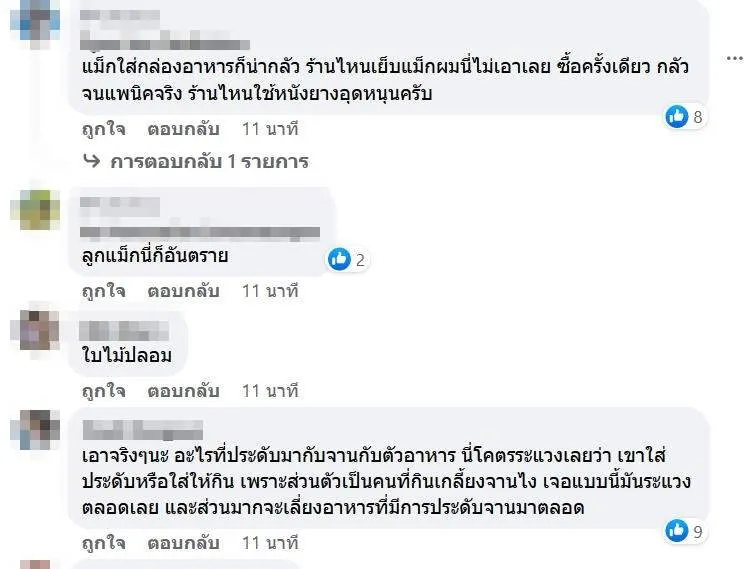Viewport: 756px width, 569px height.
Task: Open avatar of the top magnet comment author
Action: click(43, 20)
